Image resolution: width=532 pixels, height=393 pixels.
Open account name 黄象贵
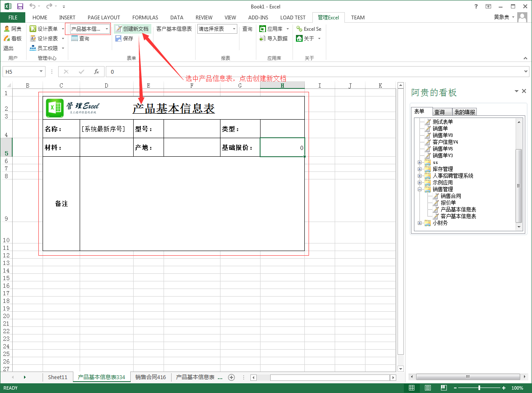pyautogui.click(x=501, y=17)
